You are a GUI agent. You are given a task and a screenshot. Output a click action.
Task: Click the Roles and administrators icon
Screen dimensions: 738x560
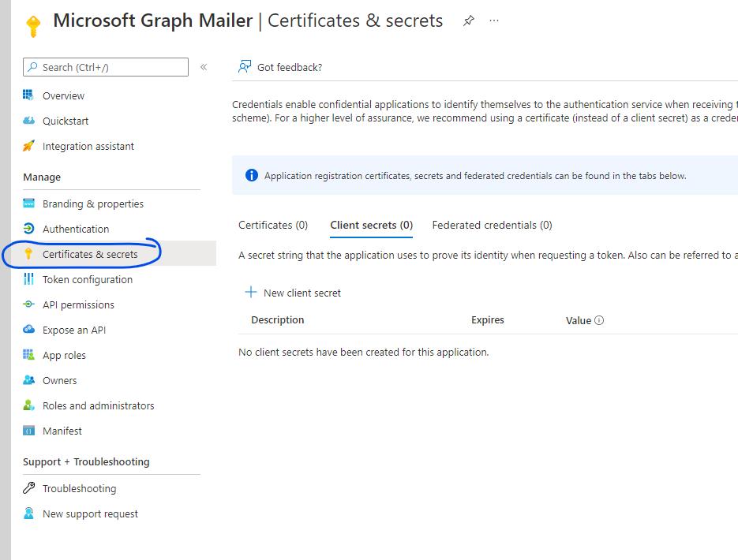28,405
